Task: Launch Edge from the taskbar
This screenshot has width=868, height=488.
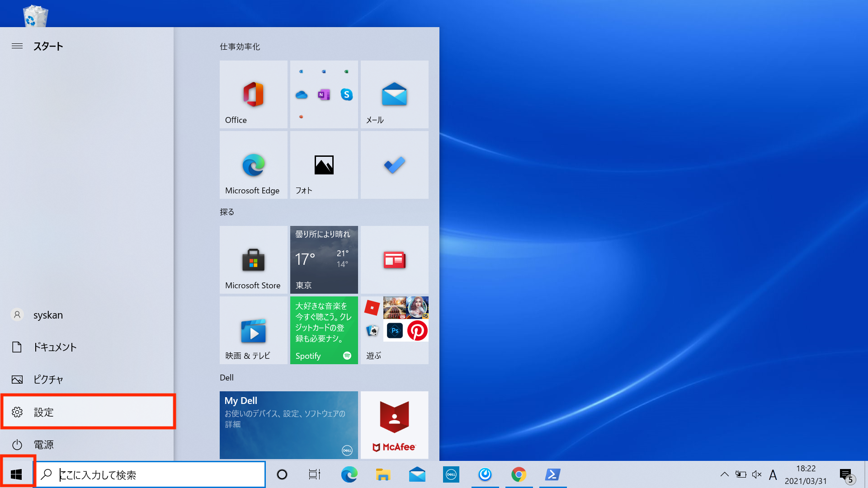Action: point(349,474)
